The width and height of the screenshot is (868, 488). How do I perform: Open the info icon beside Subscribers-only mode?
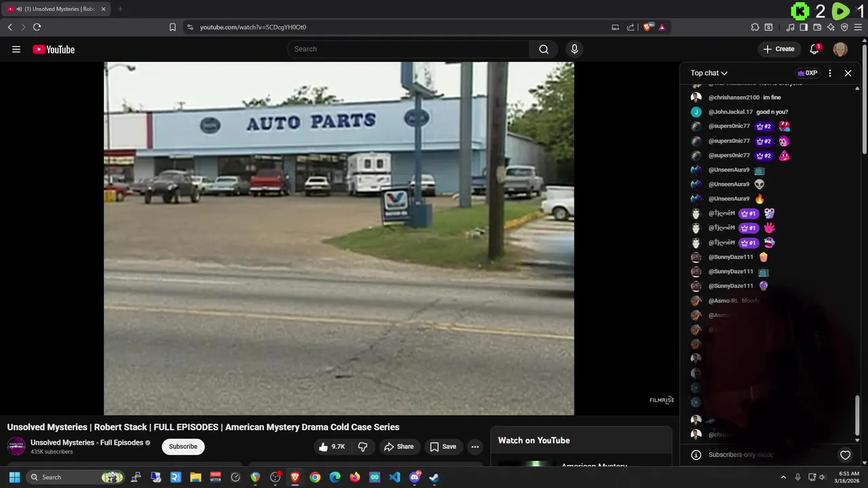click(696, 455)
